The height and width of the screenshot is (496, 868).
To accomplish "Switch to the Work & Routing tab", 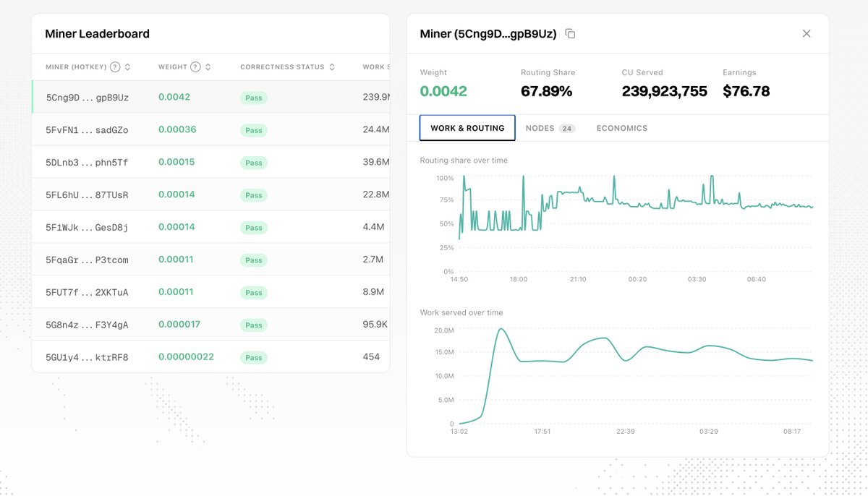I will click(x=467, y=128).
